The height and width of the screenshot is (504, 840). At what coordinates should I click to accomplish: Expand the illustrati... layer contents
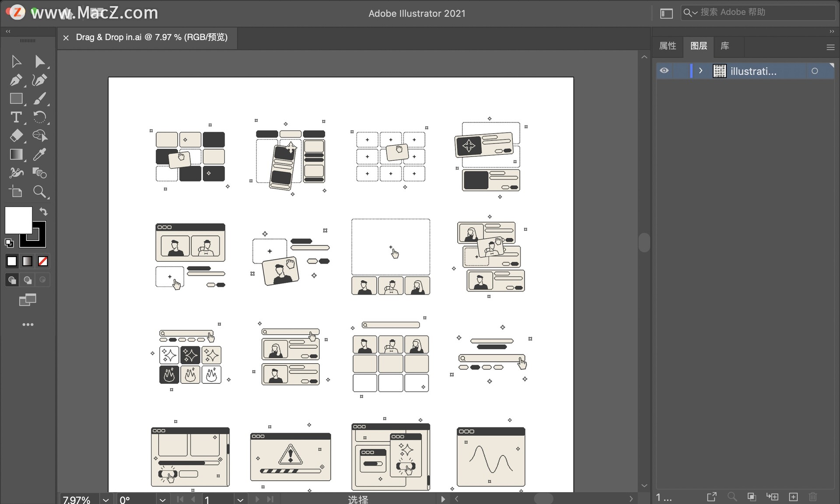[x=701, y=71]
